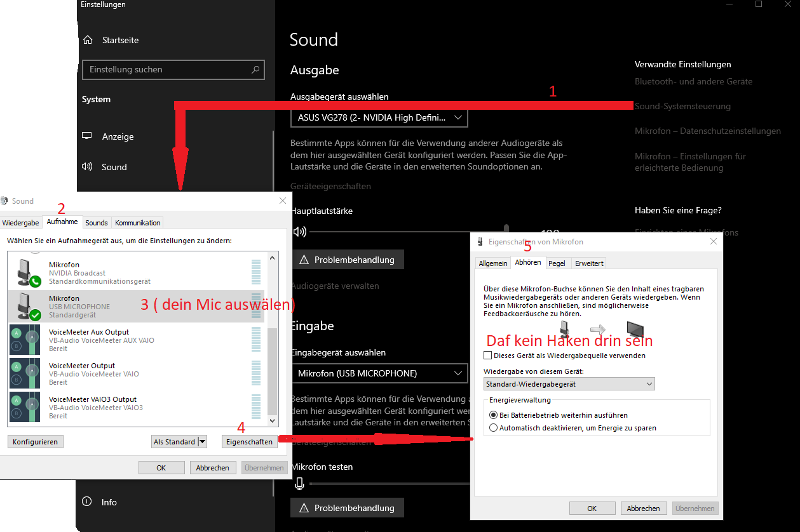
Task: Click the search magnifier icon in settings
Action: point(255,70)
